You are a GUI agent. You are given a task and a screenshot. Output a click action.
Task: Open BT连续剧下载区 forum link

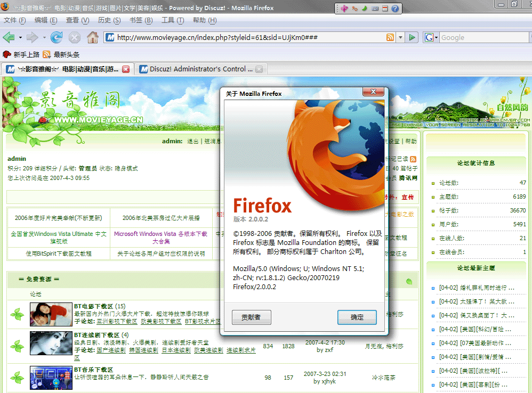[96, 335]
